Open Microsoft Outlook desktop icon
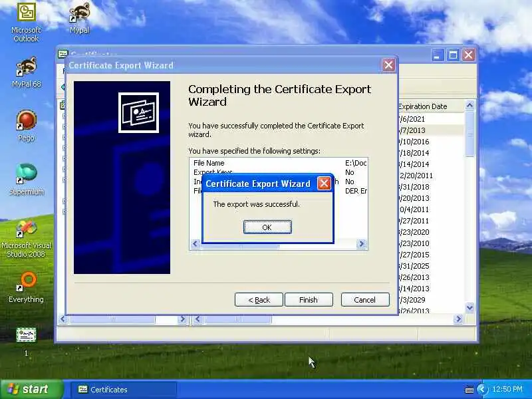The image size is (532, 399). tap(26, 23)
